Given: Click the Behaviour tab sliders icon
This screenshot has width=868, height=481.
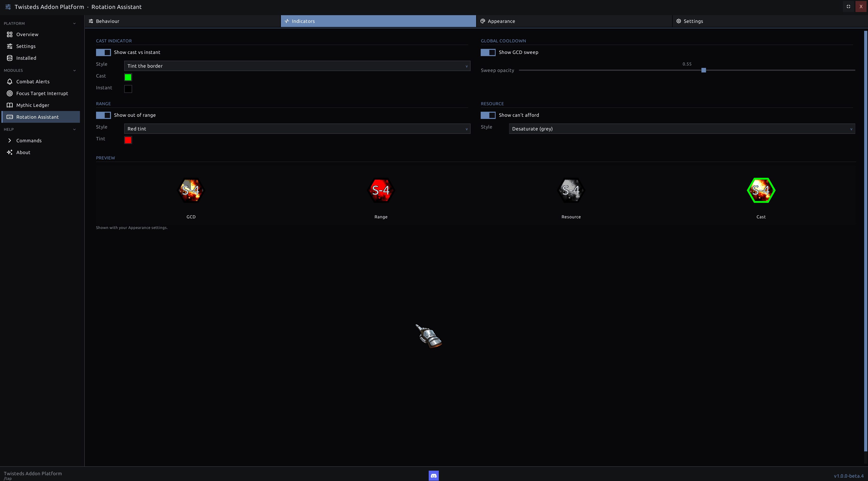Looking at the screenshot, I should click(x=91, y=21).
